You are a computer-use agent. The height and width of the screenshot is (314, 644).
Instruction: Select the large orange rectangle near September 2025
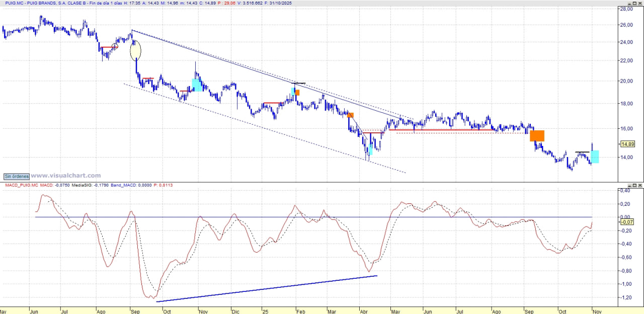pos(537,135)
